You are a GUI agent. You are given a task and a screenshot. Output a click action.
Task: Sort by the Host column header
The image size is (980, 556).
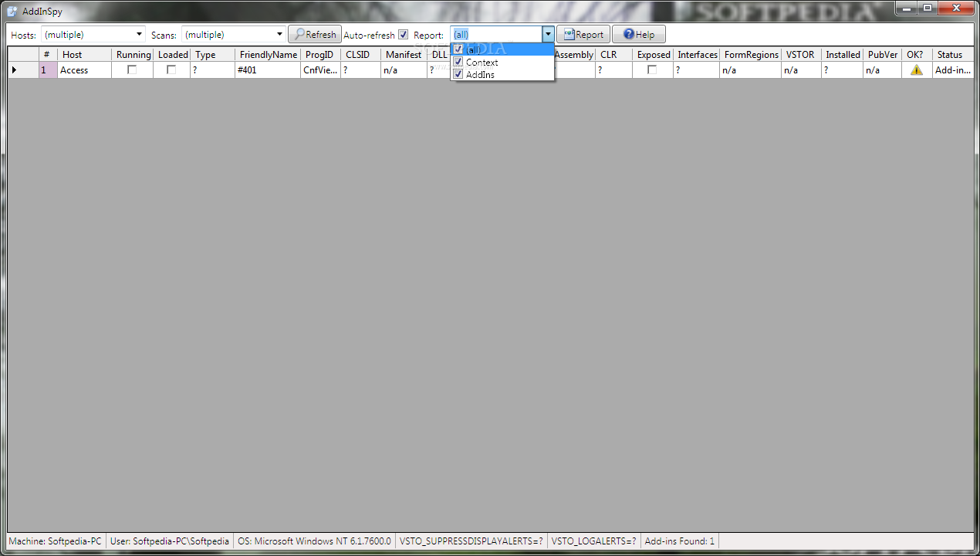pyautogui.click(x=84, y=55)
